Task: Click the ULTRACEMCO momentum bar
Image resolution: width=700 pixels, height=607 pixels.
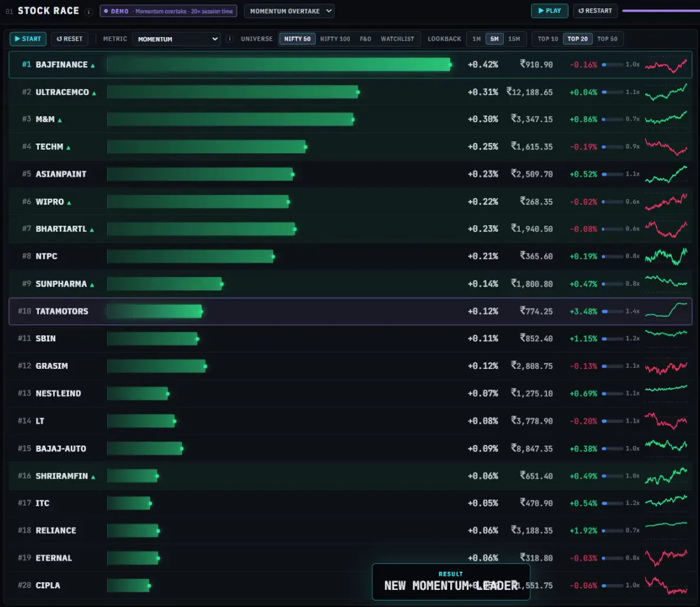Action: click(233, 92)
